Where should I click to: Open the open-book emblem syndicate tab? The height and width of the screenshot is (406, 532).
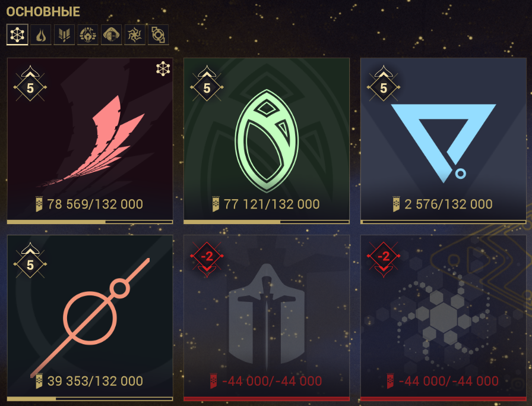64,34
